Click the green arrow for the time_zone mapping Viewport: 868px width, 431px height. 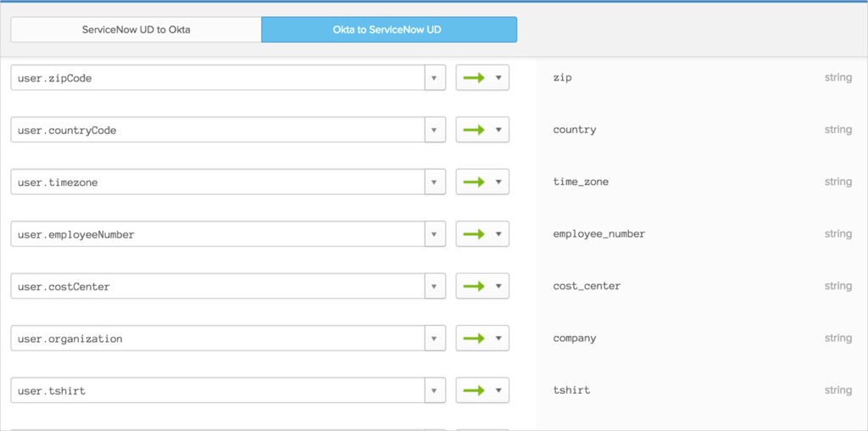(x=475, y=182)
